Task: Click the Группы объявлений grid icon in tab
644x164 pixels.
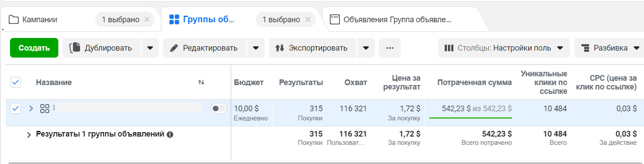Action: [174, 20]
